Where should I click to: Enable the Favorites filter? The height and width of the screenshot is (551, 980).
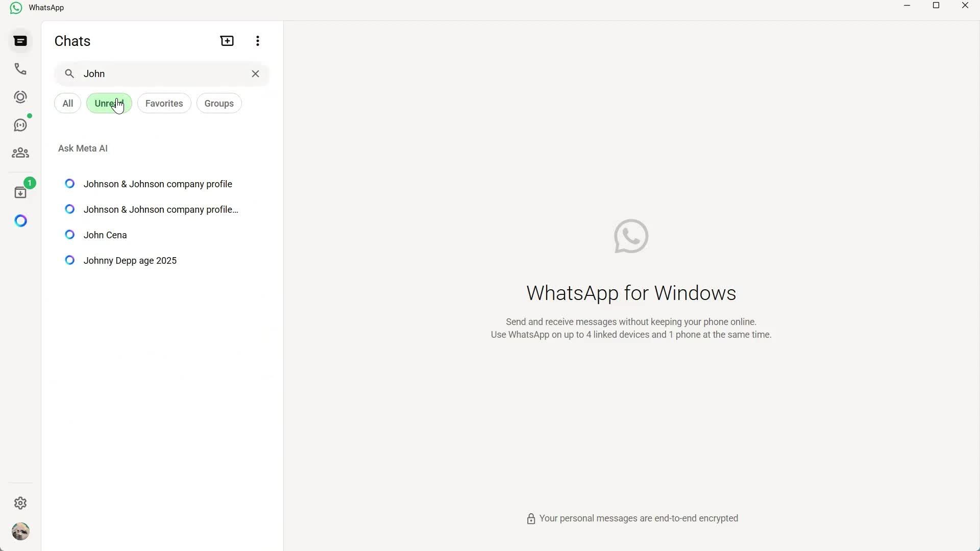coord(164,103)
